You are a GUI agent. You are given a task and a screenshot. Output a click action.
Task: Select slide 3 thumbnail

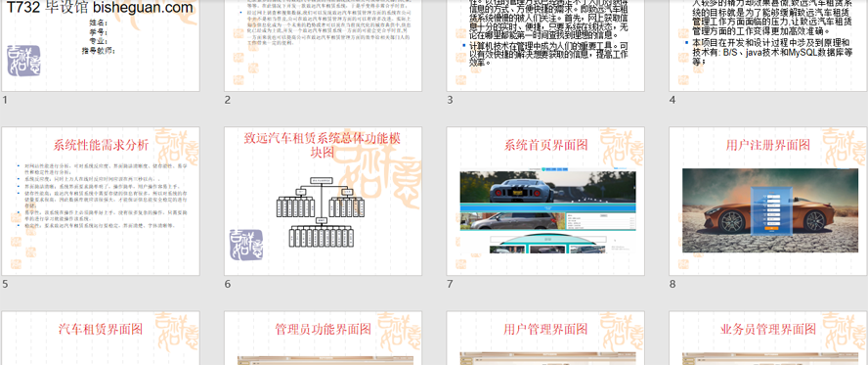(x=545, y=45)
